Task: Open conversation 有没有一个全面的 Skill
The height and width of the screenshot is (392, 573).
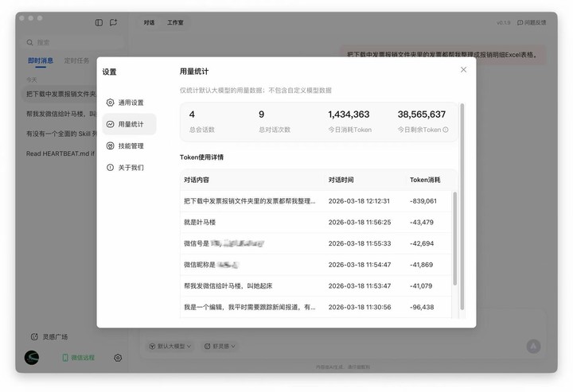Action: coord(61,134)
